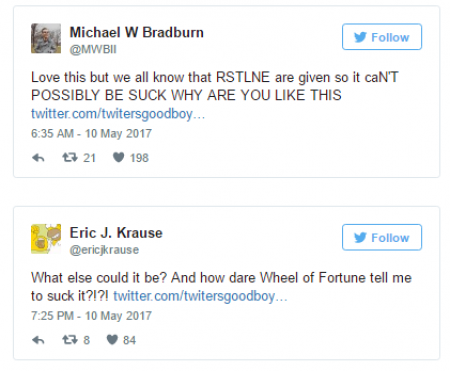450x371 pixels.
Task: View the 21 retweets count
Action: coord(89,158)
